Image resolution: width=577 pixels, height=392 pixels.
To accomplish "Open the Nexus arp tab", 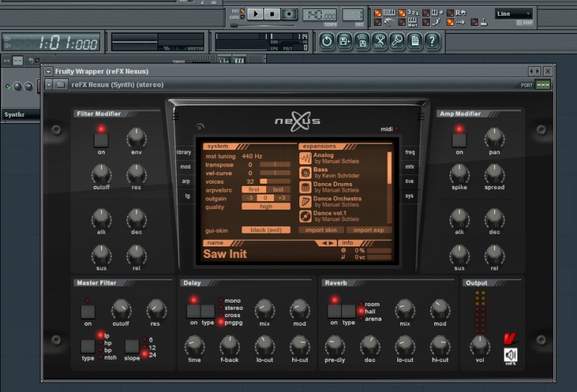I will pos(186,182).
